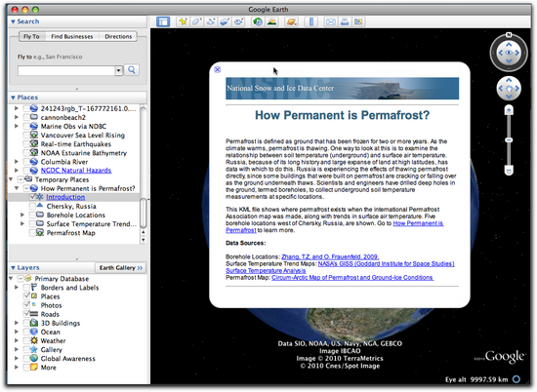This screenshot has height=392, width=537.
Task: Expand the Weather layer group
Action: [16, 340]
